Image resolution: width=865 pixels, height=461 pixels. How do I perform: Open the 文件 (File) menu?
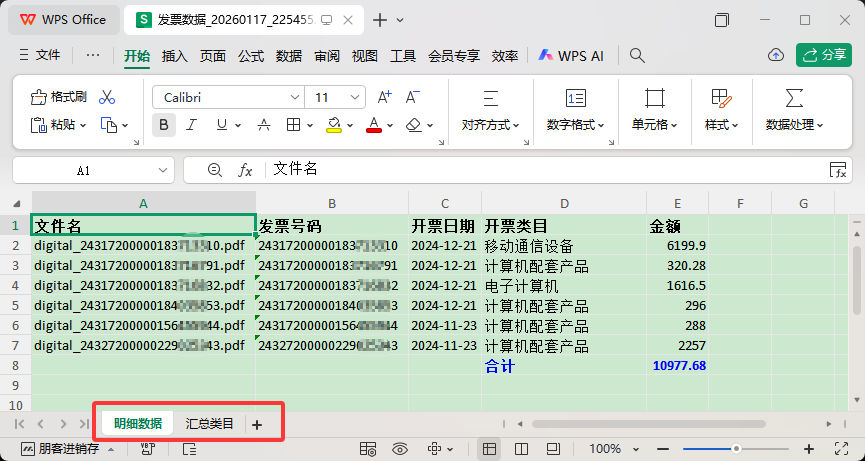click(40, 55)
